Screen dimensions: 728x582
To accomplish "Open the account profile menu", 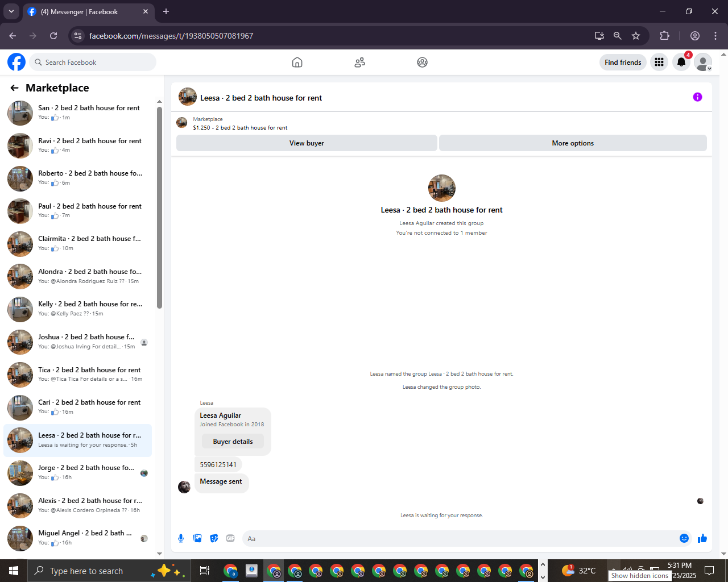I will pos(703,62).
